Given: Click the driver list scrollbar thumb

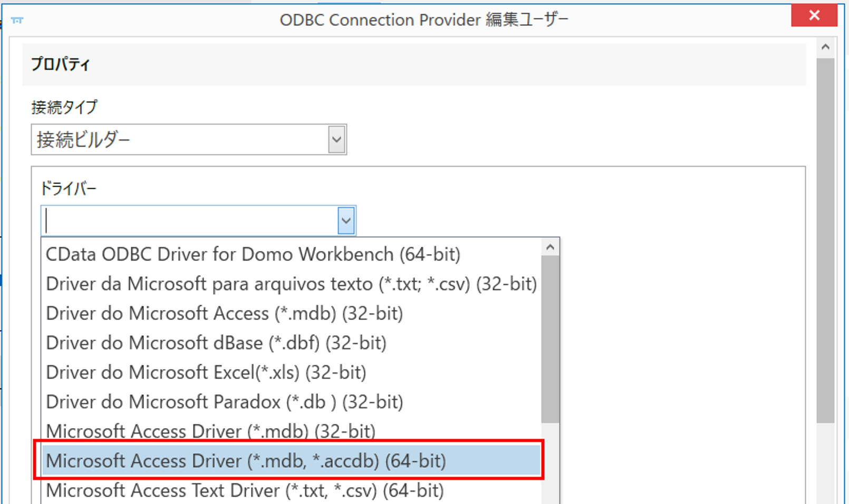Looking at the screenshot, I should 551,339.
